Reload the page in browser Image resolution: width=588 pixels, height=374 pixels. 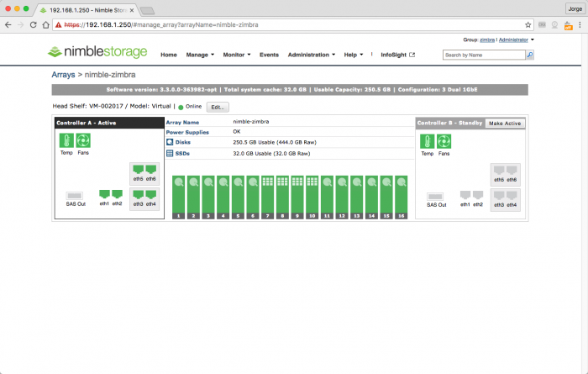[x=33, y=24]
